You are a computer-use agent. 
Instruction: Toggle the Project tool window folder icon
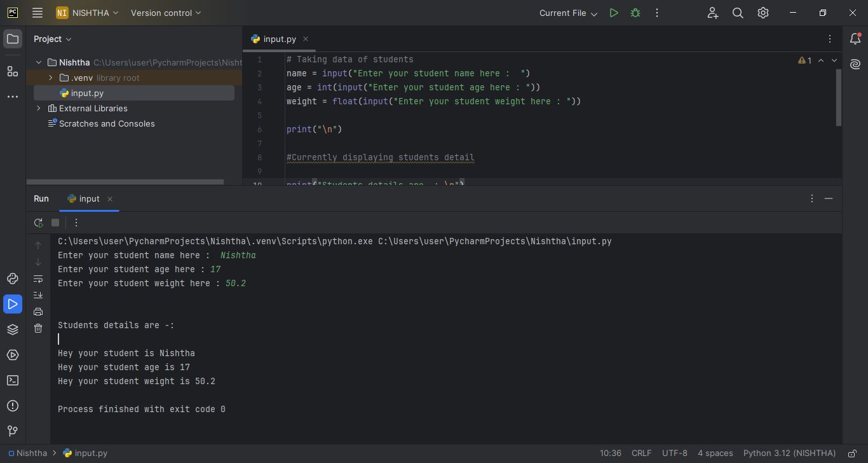(13, 39)
